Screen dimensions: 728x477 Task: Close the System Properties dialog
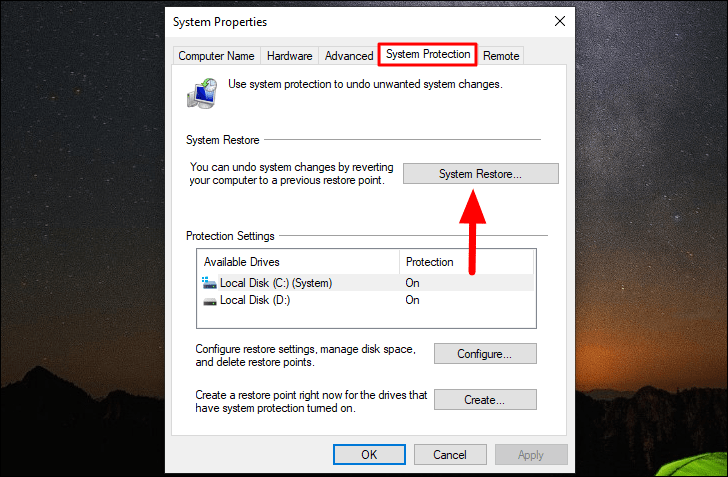coord(559,21)
